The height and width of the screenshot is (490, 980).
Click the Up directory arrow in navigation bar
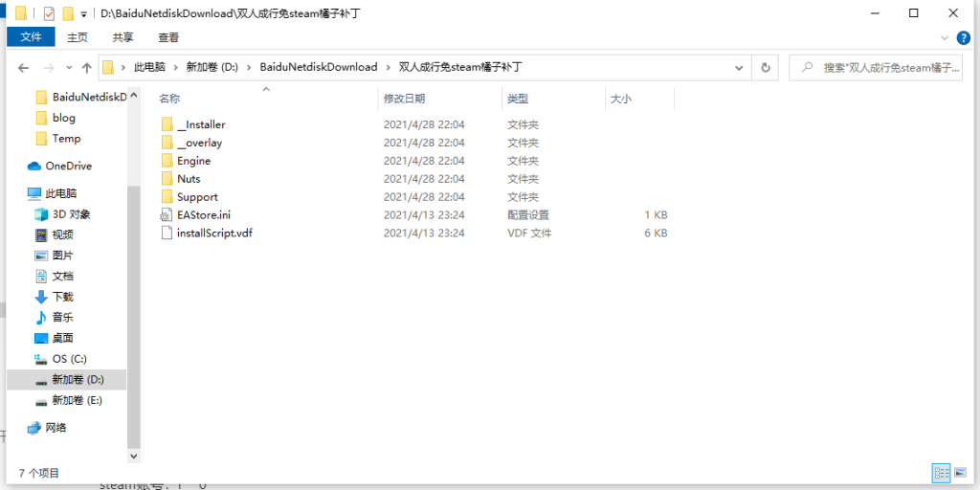click(x=87, y=68)
